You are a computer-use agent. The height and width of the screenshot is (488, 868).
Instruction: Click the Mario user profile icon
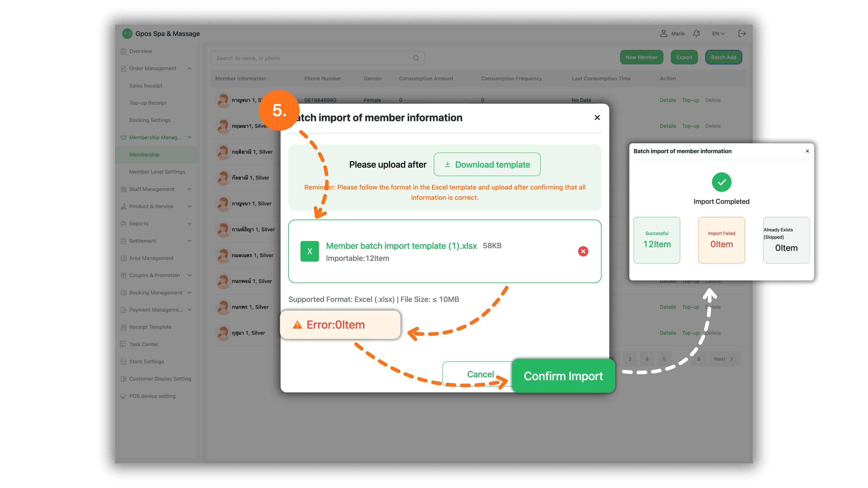(664, 33)
